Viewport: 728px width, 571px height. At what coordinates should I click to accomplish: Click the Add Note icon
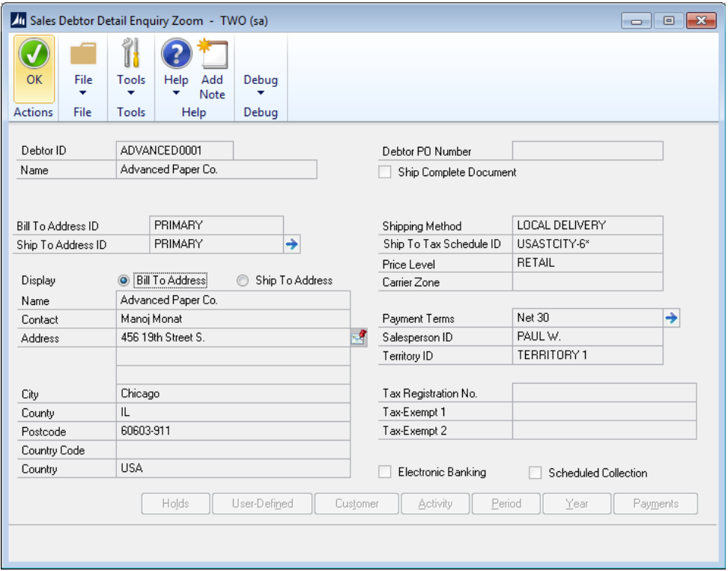click(212, 54)
